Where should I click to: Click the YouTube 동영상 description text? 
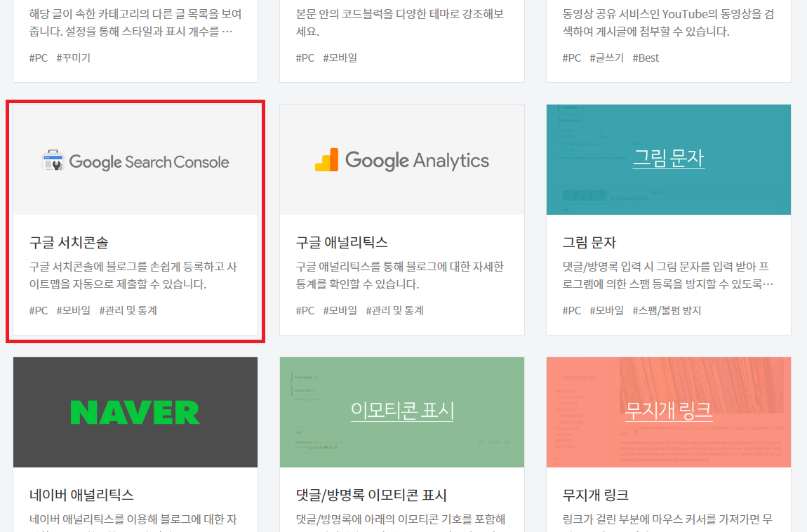(669, 22)
